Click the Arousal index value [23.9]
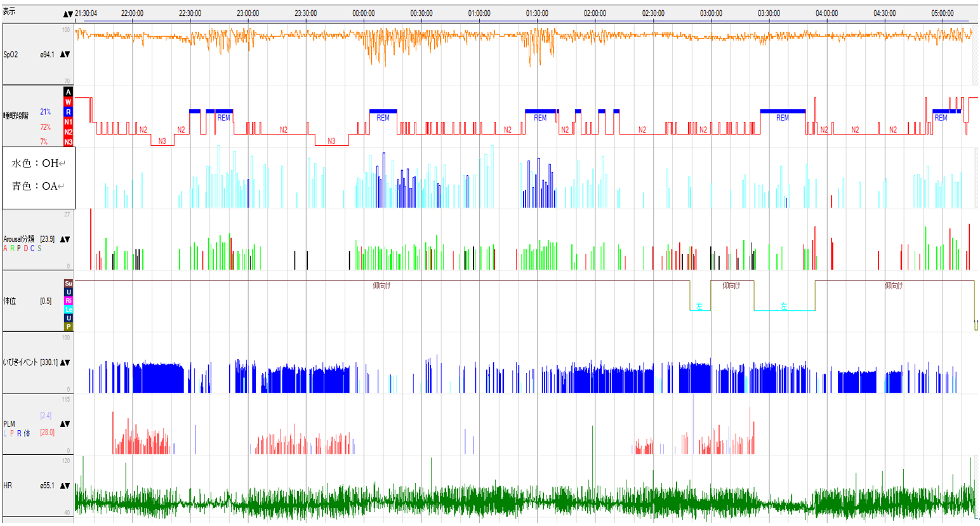 [x=47, y=239]
